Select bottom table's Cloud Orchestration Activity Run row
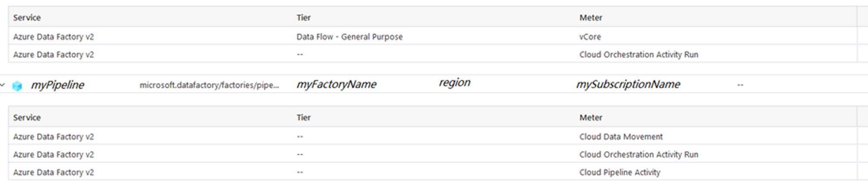The height and width of the screenshot is (188, 868). click(433, 154)
